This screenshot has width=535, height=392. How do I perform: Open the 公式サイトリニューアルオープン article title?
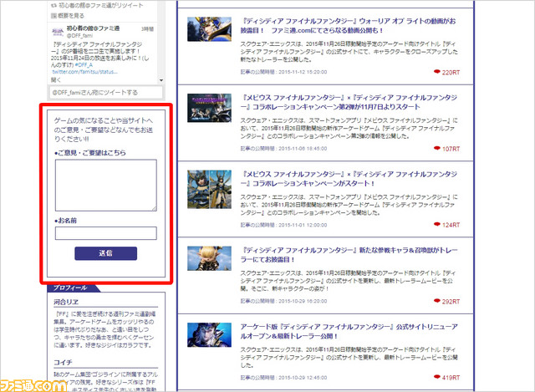349,331
